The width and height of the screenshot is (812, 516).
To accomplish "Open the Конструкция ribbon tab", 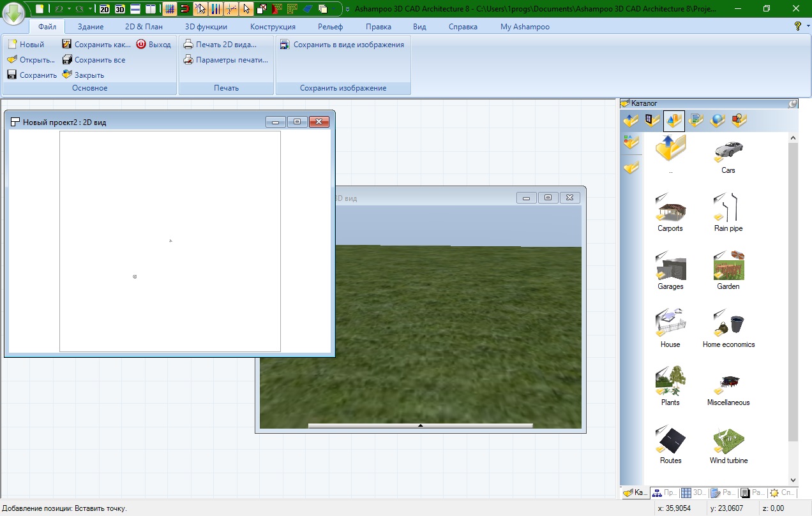I will pyautogui.click(x=273, y=27).
